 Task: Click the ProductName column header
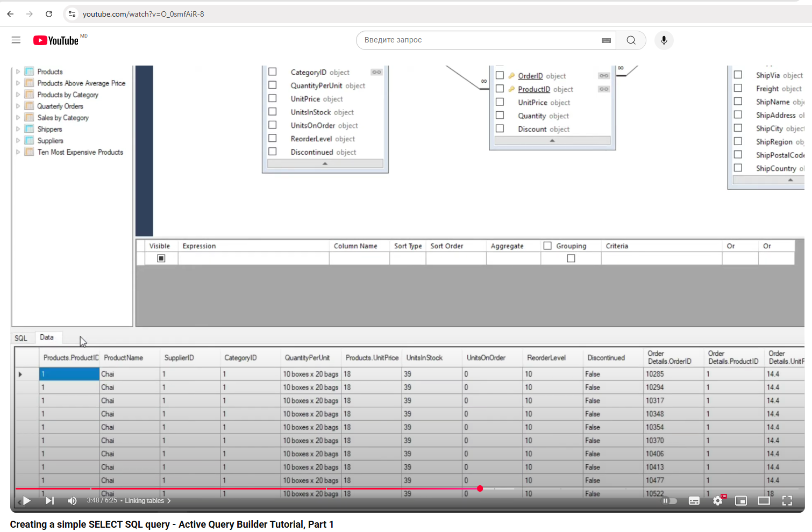click(x=130, y=357)
